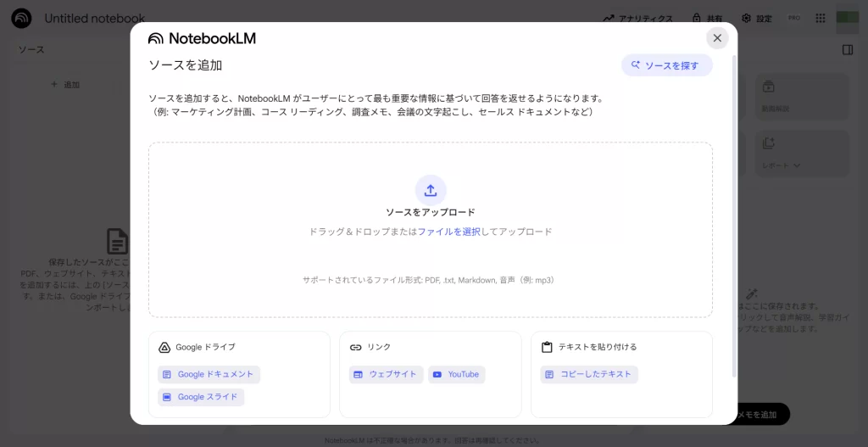868x447 pixels.
Task: Click the メモを追加 button
Action: (763, 414)
